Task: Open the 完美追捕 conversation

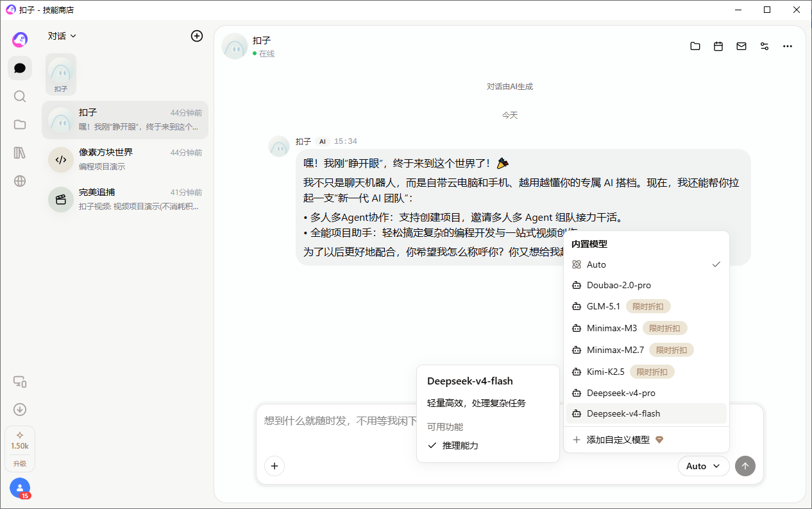Action: 125,199
